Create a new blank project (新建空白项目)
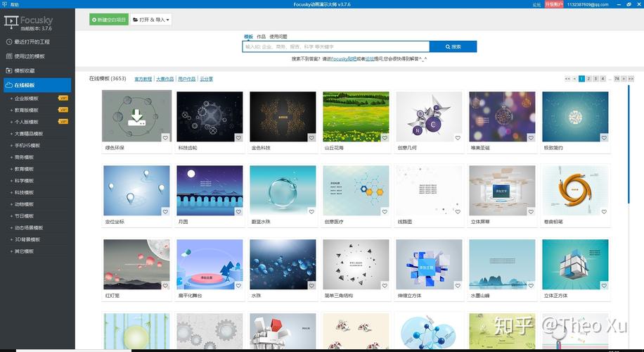This screenshot has width=644, height=352. tap(109, 19)
